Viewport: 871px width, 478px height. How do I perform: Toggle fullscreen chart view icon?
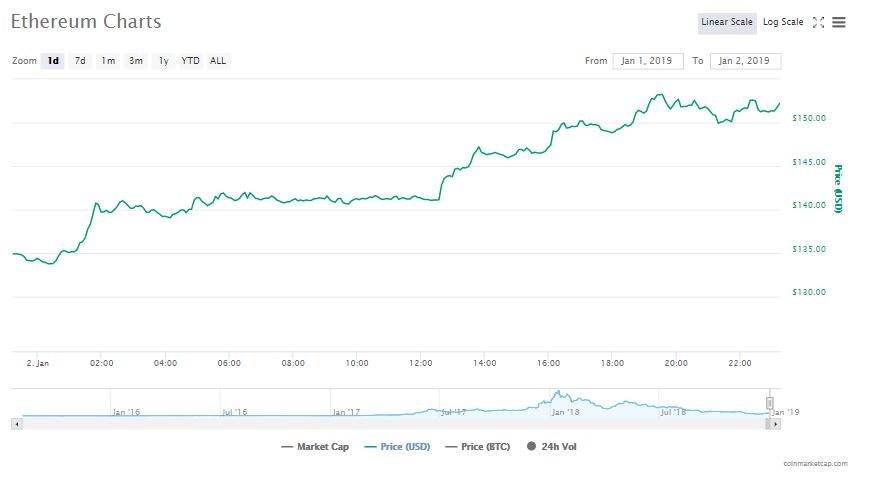tap(818, 22)
